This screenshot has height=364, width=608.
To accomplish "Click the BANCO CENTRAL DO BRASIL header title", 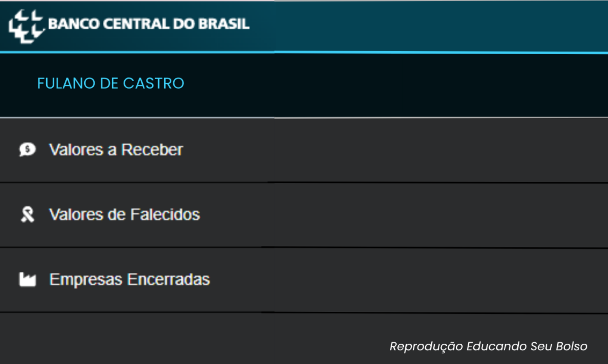I will (148, 24).
